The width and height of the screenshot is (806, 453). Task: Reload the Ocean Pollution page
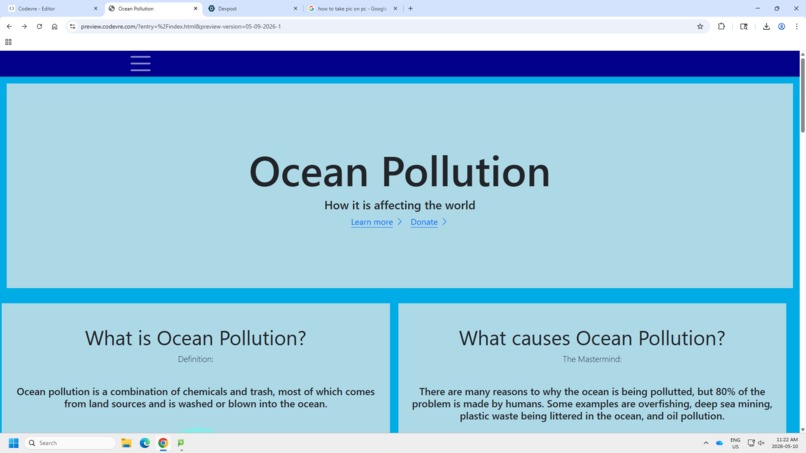coord(39,26)
